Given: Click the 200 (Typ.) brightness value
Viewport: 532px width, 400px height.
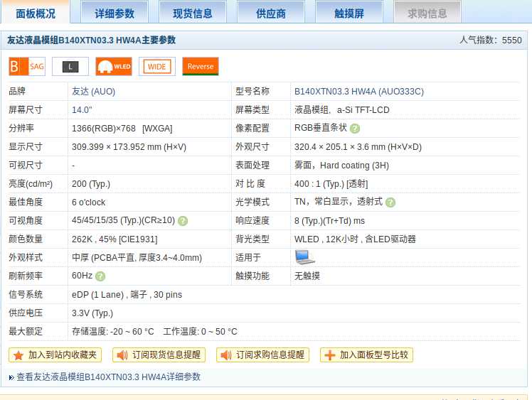Looking at the screenshot, I should (x=91, y=184).
